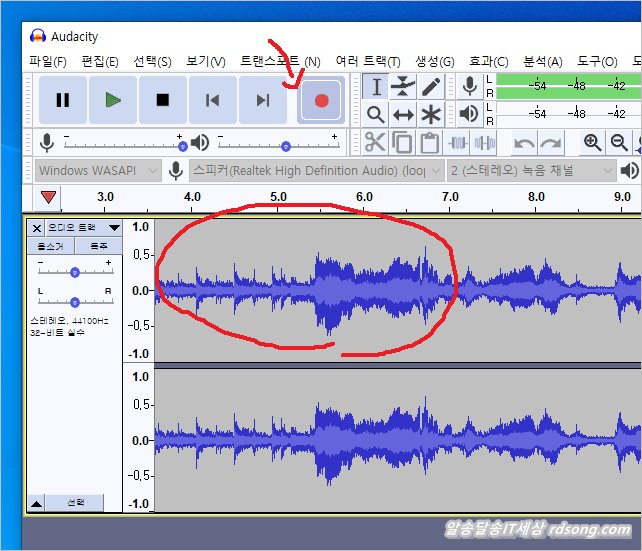Viewport: 642px width, 551px height.
Task: Click the recording level meter bar
Action: point(569,86)
